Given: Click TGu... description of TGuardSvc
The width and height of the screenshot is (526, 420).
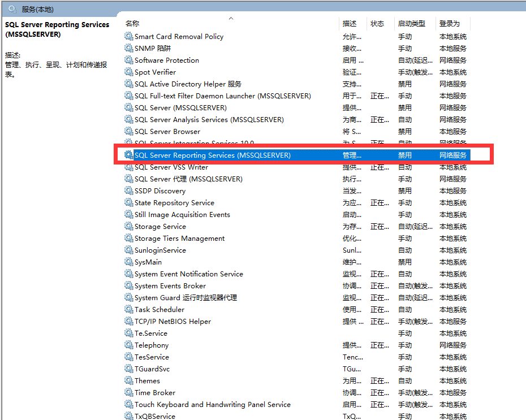Looking at the screenshot, I should (352, 369).
